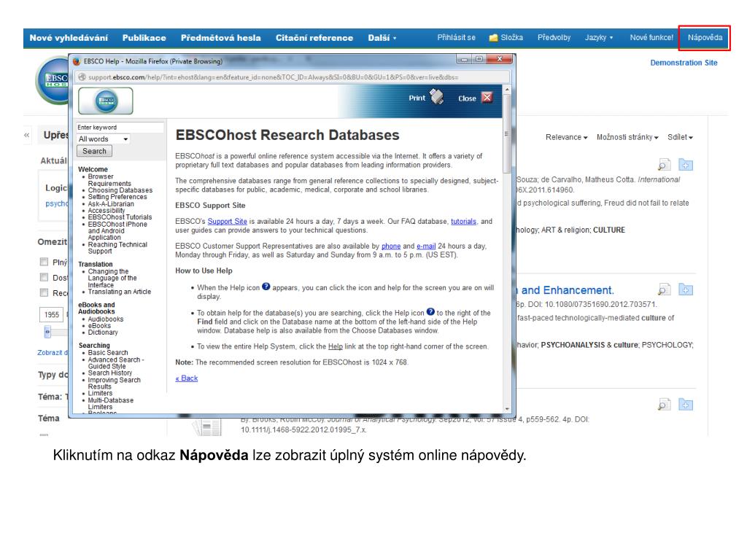Click the e-mail link
The image size is (747, 560).
(x=426, y=246)
